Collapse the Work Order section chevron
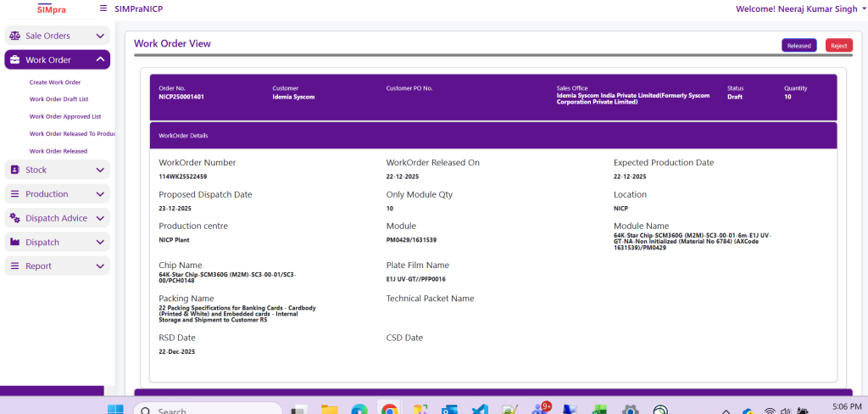Viewport: 868px width, 414px height. coord(100,59)
